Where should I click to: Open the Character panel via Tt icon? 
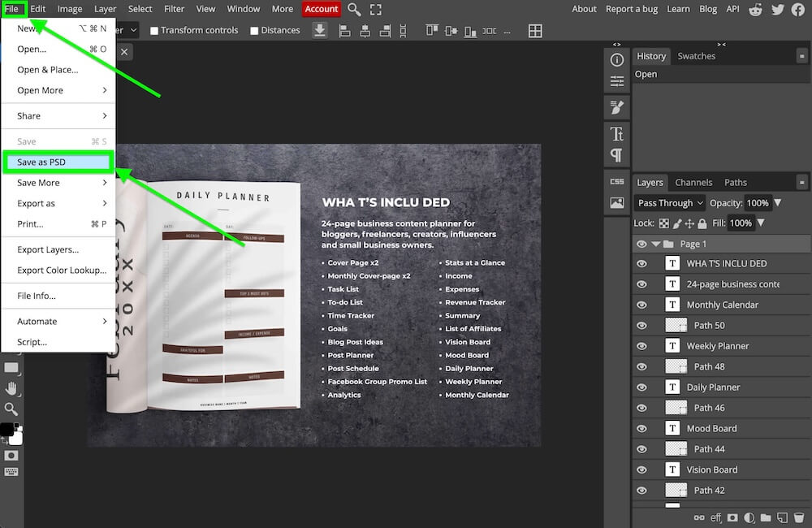coord(616,132)
